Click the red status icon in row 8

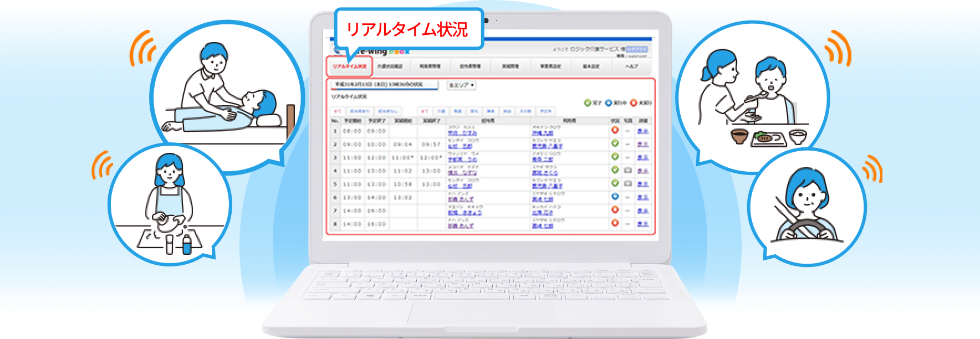615,223
